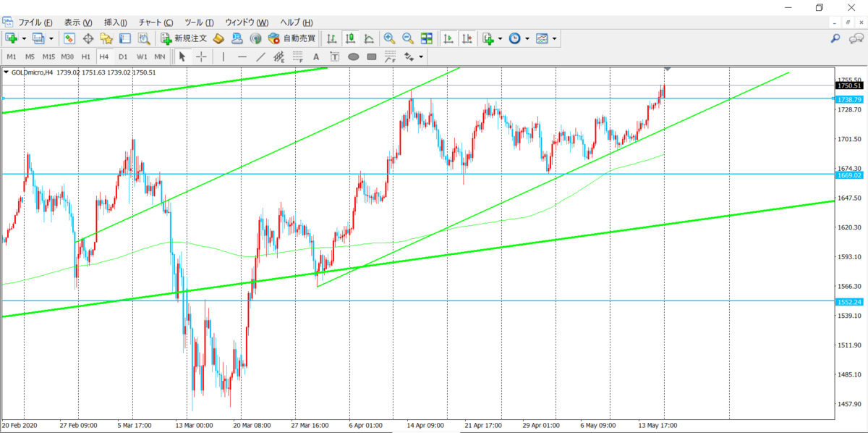This screenshot has width=868, height=433.
Task: Open the ファイル (F) menu
Action: 35,22
